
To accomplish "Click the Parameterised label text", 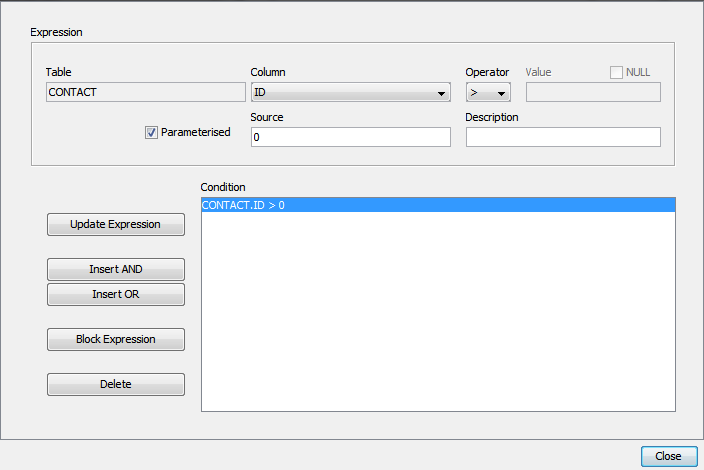I will (196, 133).
